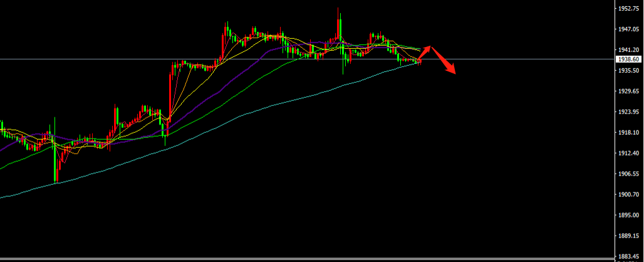Click the 1889.15 price axis label
The image size is (644, 262).
629,236
